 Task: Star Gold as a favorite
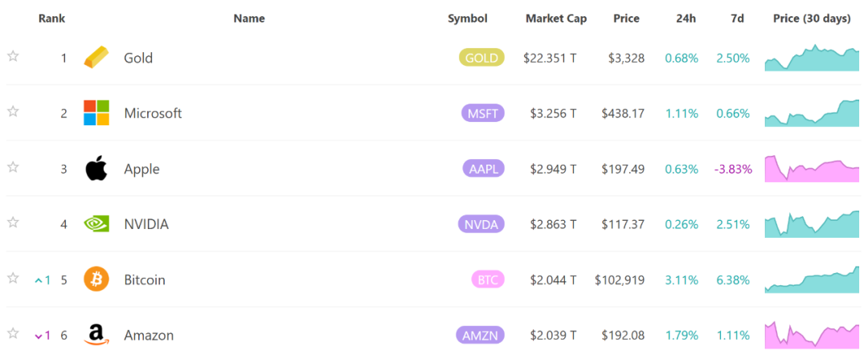(13, 56)
